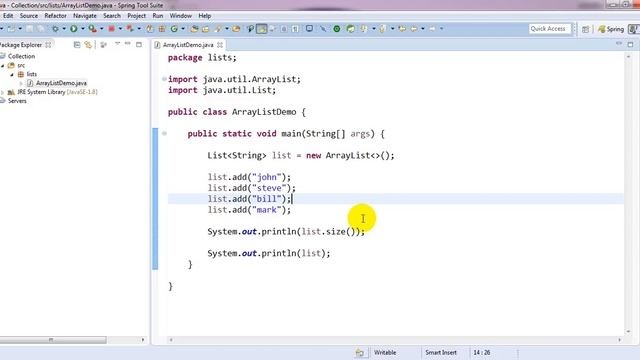Open the Package Explorer View Menu triangle
The height and width of the screenshot is (360, 640).
(117, 44)
